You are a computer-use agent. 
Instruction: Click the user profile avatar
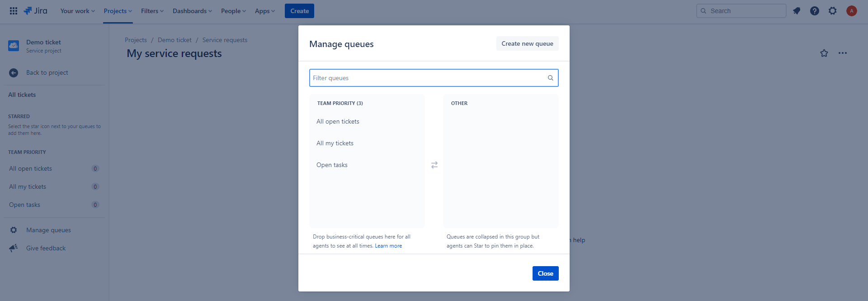click(852, 11)
